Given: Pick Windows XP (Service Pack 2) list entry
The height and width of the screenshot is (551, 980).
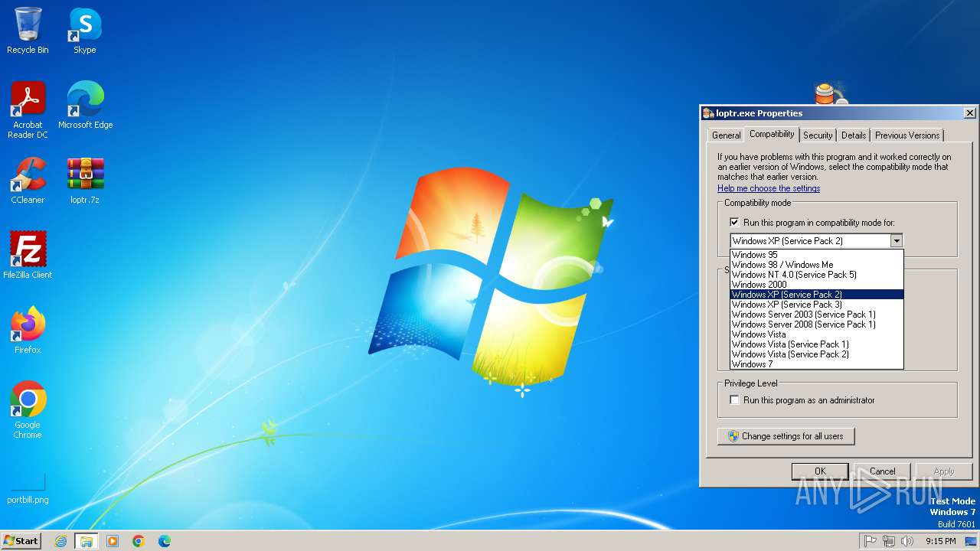Looking at the screenshot, I should pos(817,295).
